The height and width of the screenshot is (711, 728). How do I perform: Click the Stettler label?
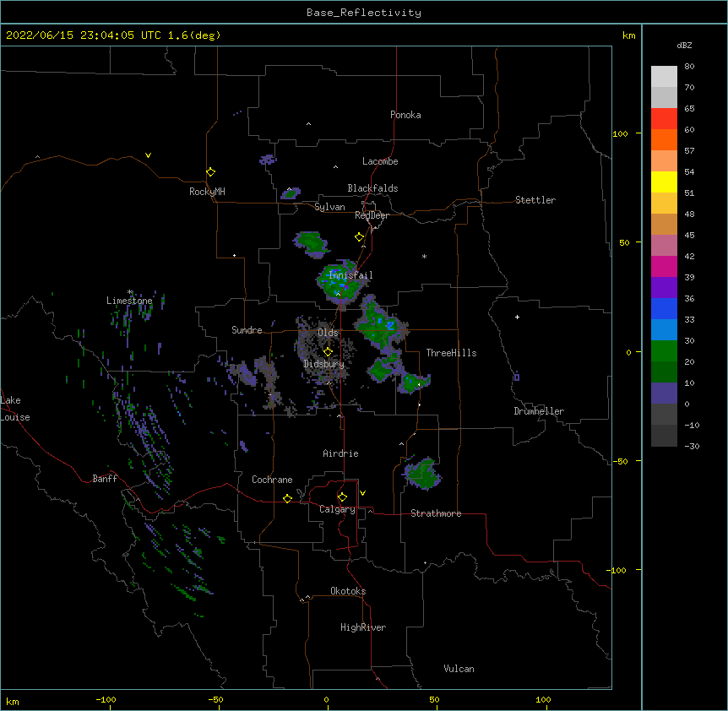click(535, 200)
